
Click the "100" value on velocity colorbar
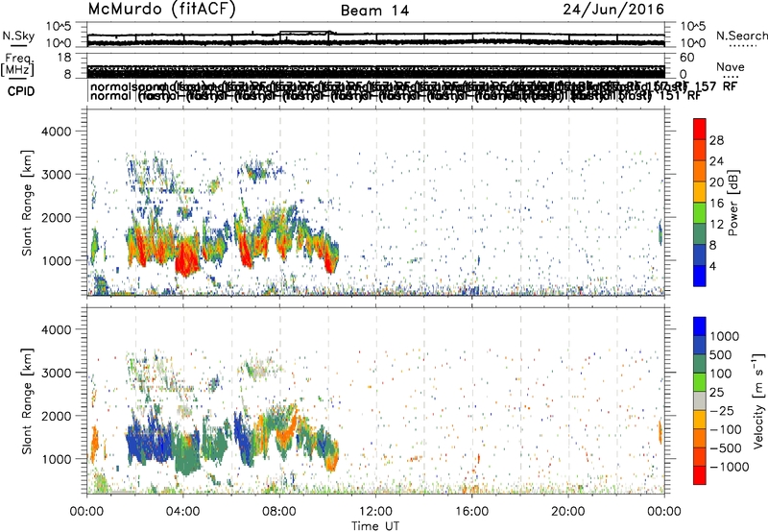pos(723,374)
